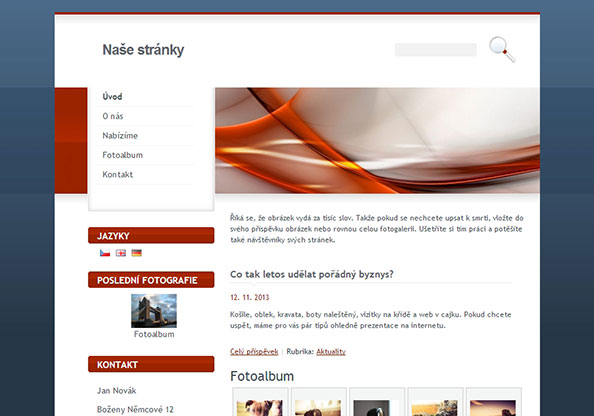Click the Fotoalbum caption under the photo
Screen dimensions: 594x416
[x=154, y=334]
